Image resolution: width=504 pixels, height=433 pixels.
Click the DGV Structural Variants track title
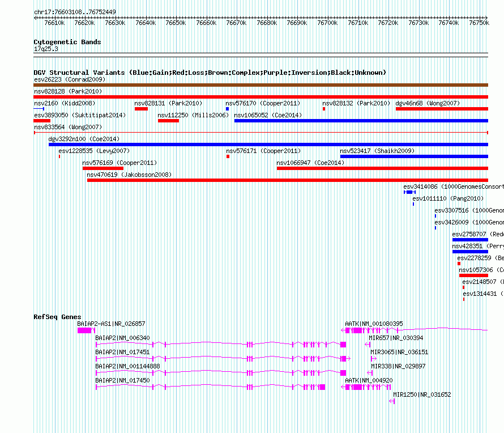210,73
